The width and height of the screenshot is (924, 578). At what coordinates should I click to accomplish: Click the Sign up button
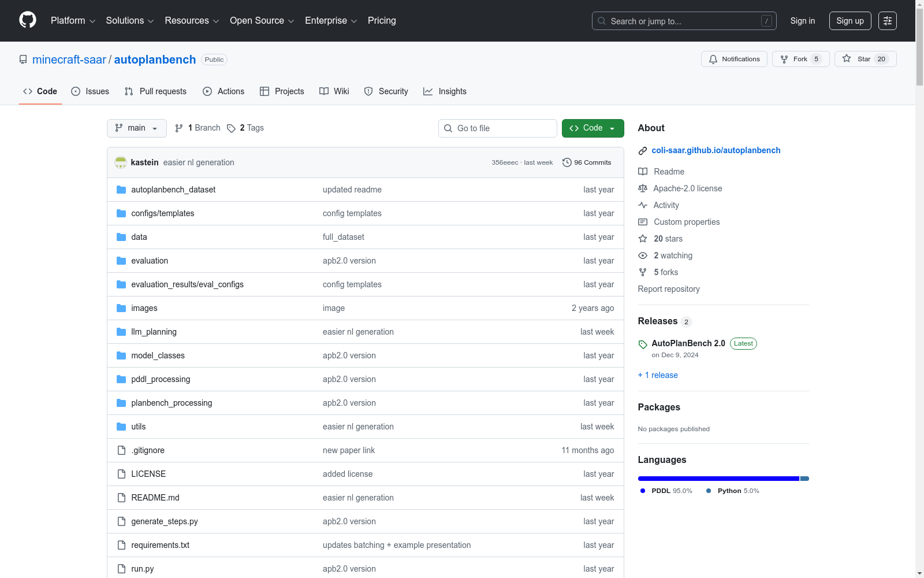pos(850,21)
